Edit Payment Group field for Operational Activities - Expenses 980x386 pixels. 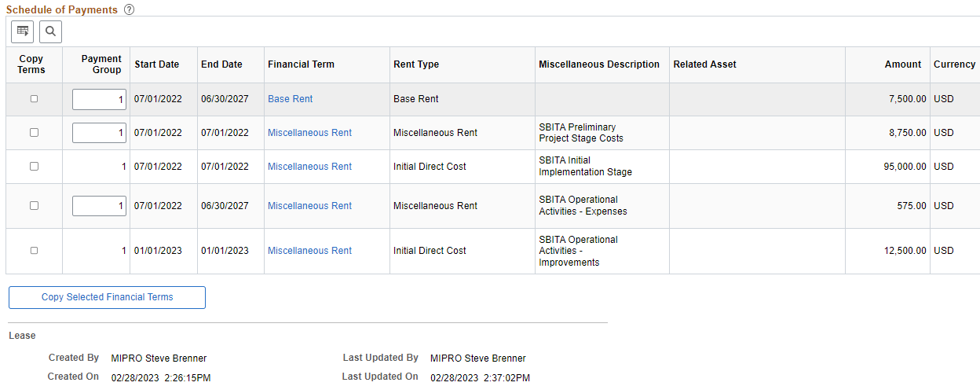click(99, 206)
